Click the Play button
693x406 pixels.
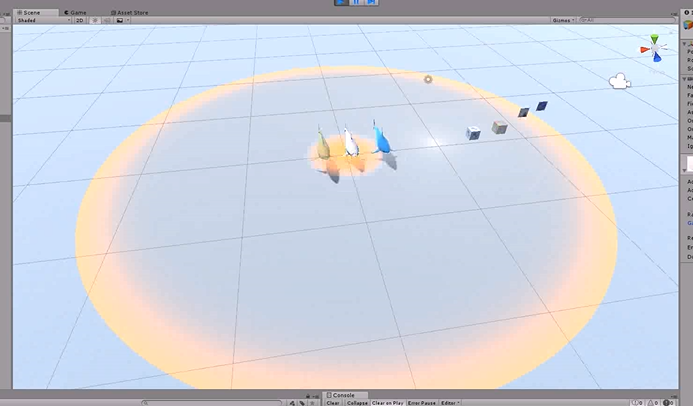[341, 2]
